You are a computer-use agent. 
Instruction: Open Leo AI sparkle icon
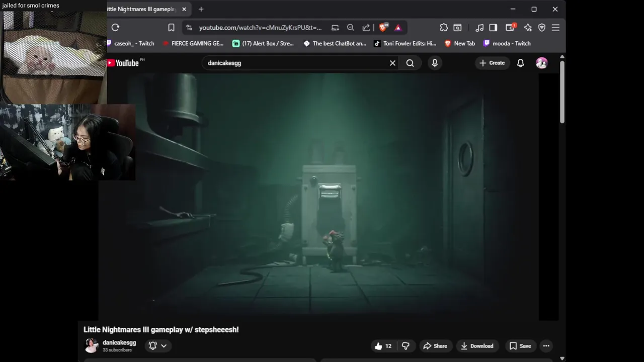click(528, 28)
